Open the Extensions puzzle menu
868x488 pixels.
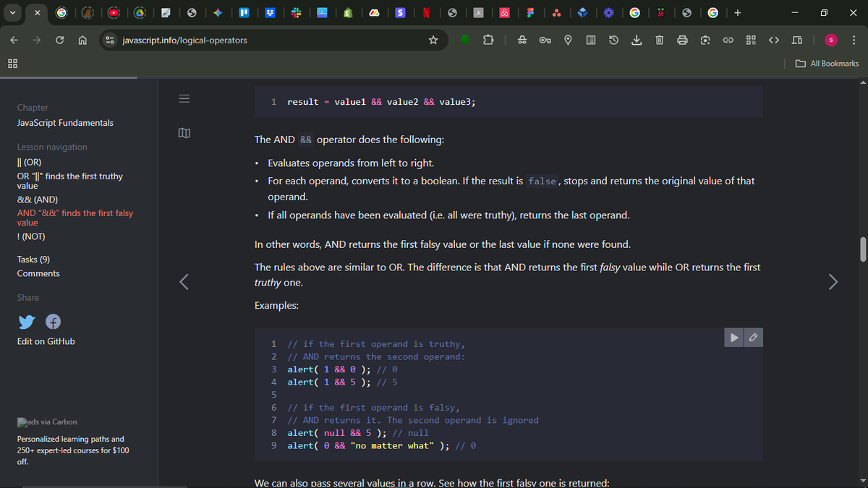(489, 40)
